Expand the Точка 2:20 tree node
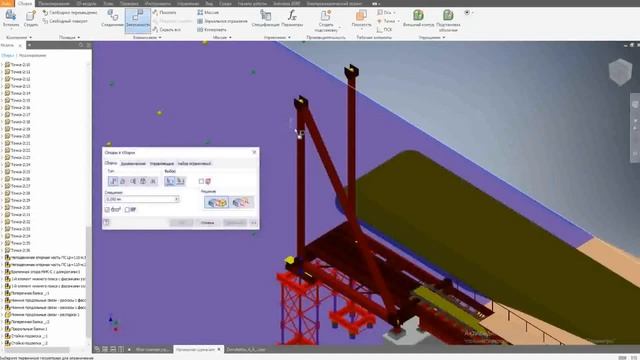Screen dimensions: 640x360 point(2,136)
